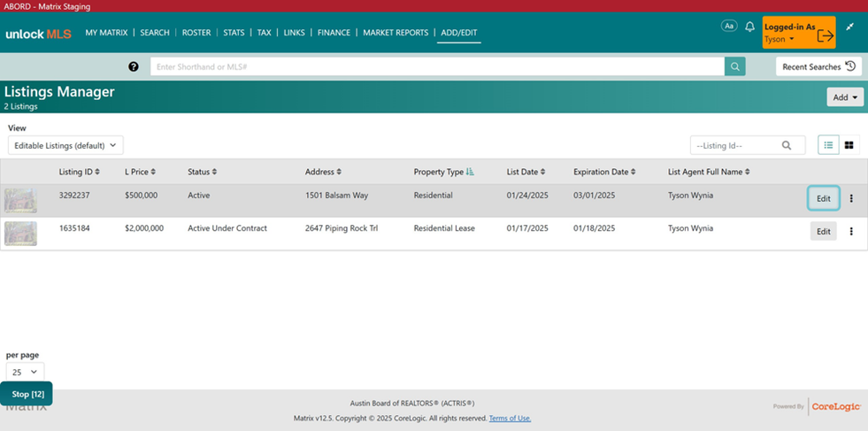The width and height of the screenshot is (868, 431).
Task: Sort by the List Date column
Action: (526, 172)
